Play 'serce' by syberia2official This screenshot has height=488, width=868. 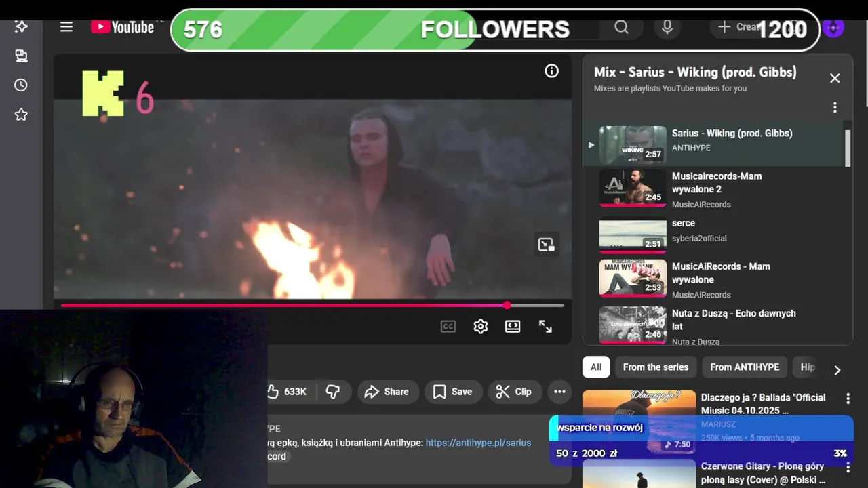click(715, 235)
